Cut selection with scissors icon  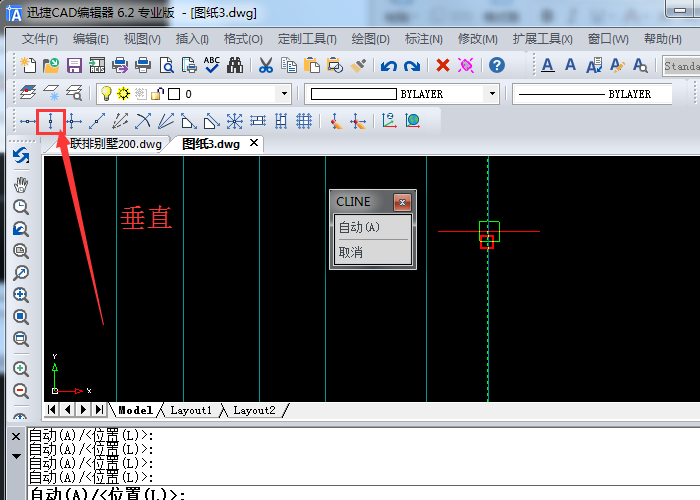point(266,66)
